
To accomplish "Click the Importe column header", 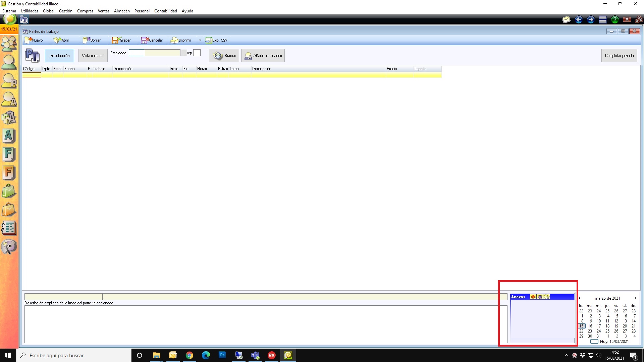I will click(427, 69).
